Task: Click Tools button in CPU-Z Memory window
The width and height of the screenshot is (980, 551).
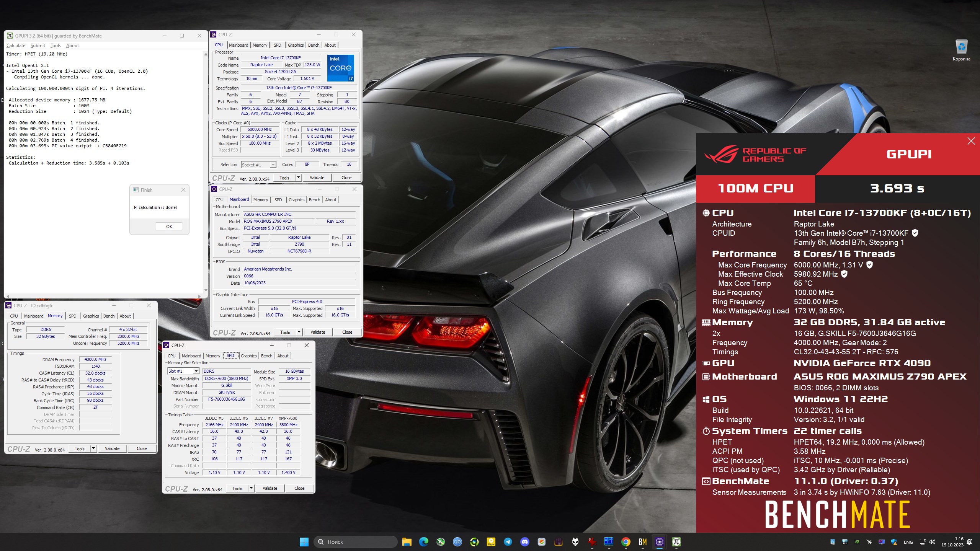Action: pyautogui.click(x=80, y=448)
